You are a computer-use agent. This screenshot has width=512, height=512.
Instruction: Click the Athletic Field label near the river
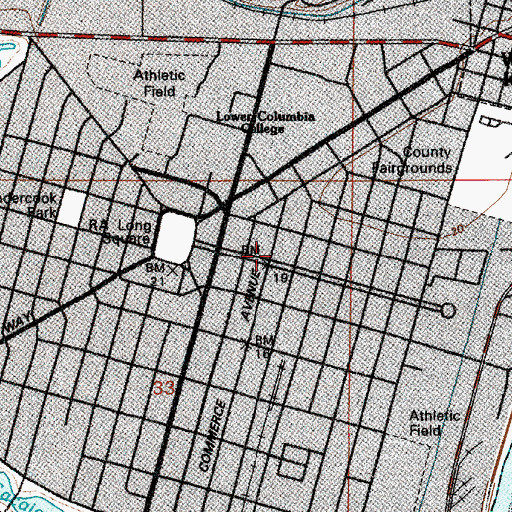[435, 423]
